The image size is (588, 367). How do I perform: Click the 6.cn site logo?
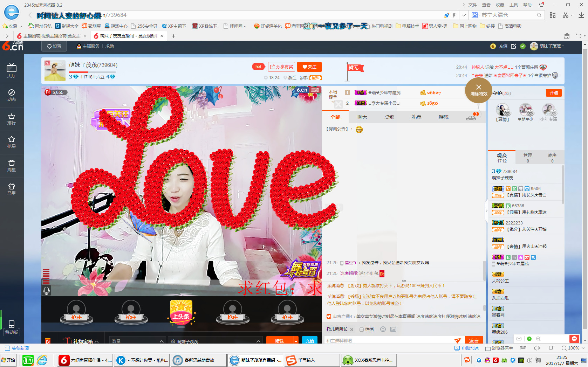(13, 46)
